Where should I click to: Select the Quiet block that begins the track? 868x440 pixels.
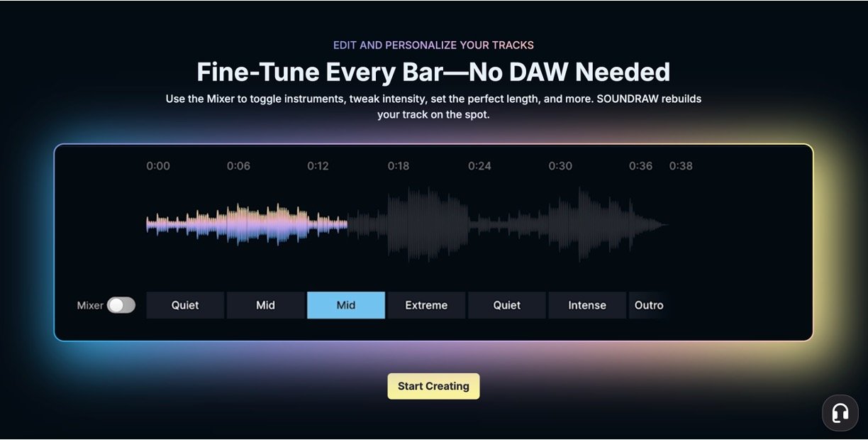tap(185, 305)
